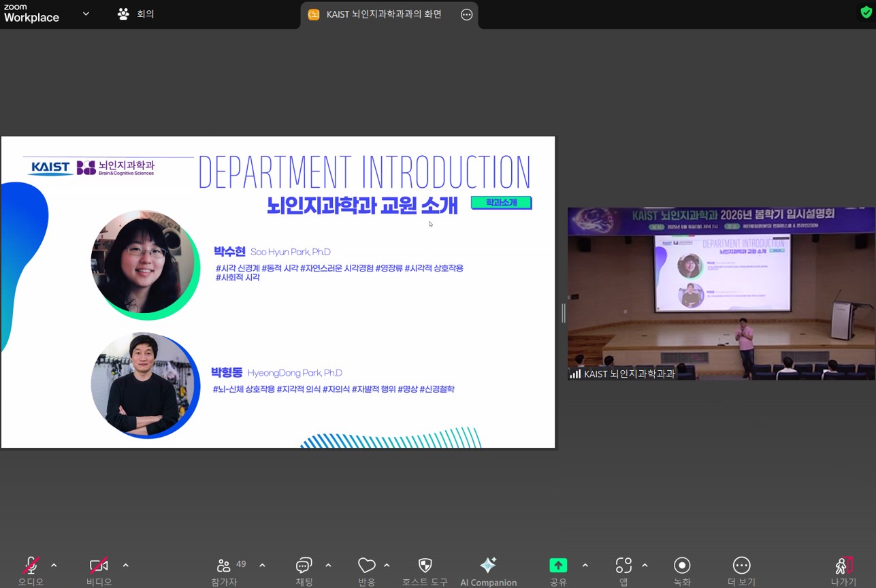Unmute the microphone audio button
Screen dimensions: 876x588
coord(31,566)
